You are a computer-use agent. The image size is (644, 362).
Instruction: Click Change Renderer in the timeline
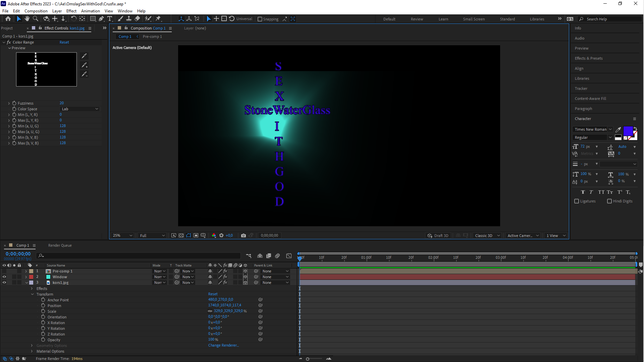tap(223, 345)
